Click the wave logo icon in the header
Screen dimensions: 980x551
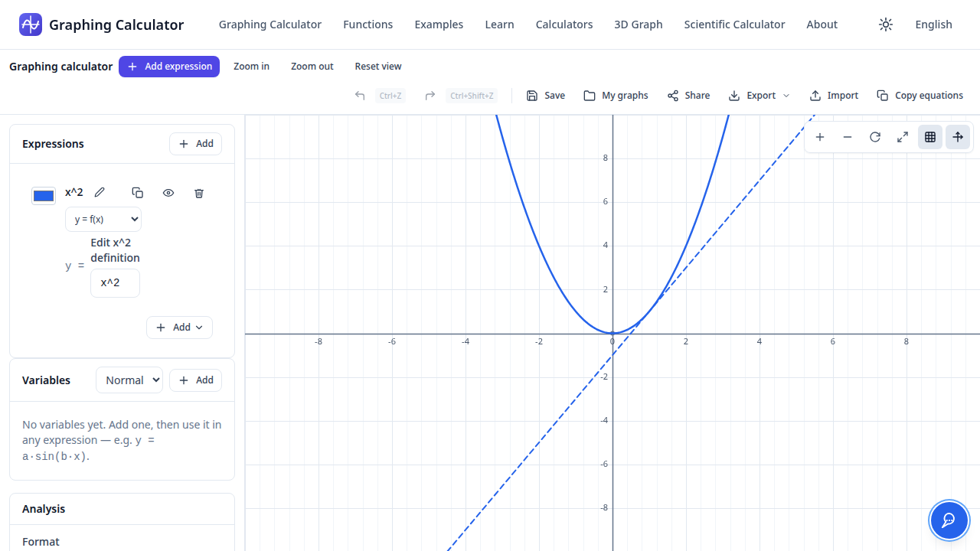pyautogui.click(x=31, y=24)
